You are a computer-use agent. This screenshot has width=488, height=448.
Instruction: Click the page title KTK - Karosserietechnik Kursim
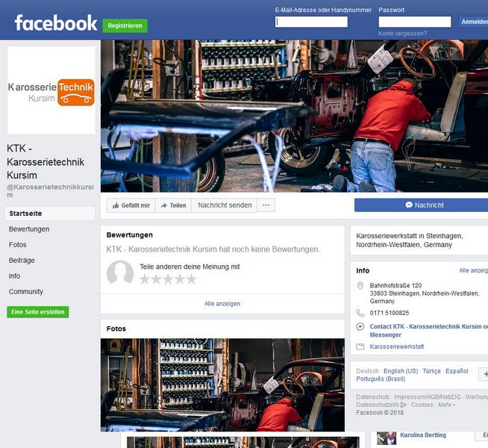[x=46, y=162]
